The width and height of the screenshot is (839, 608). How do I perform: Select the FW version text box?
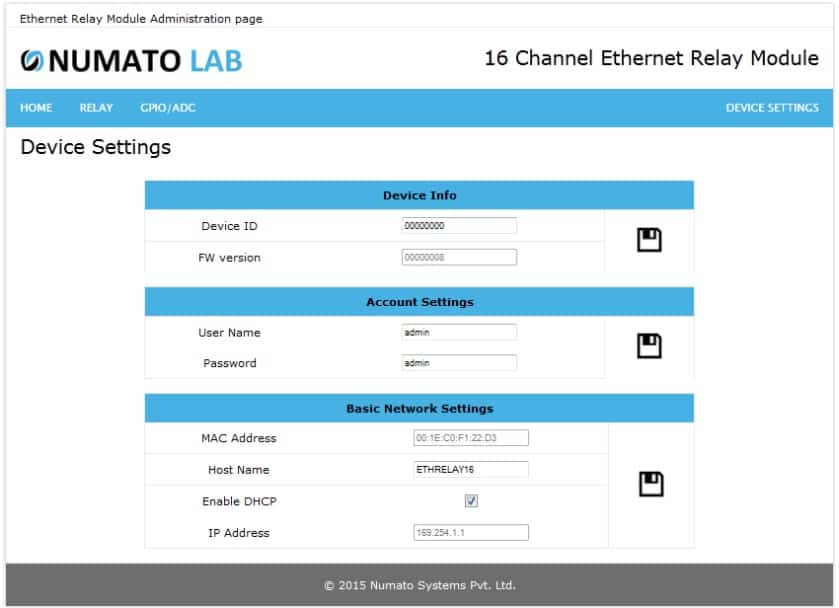(459, 258)
